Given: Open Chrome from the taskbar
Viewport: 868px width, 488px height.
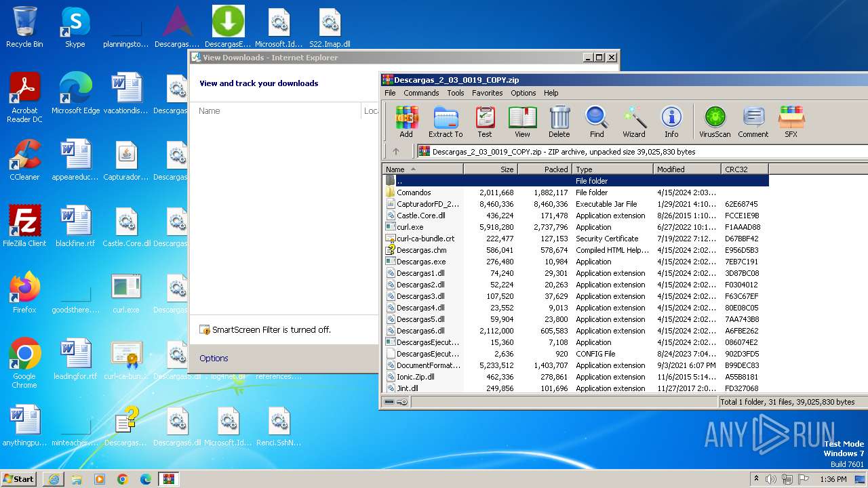Looking at the screenshot, I should 122,479.
